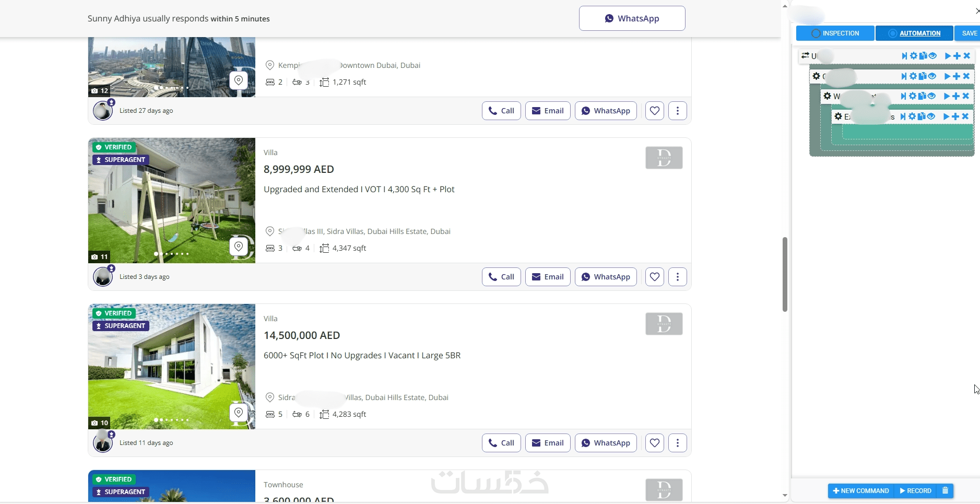Open the '6000+ SqFt Plot' listing title

coord(362,355)
